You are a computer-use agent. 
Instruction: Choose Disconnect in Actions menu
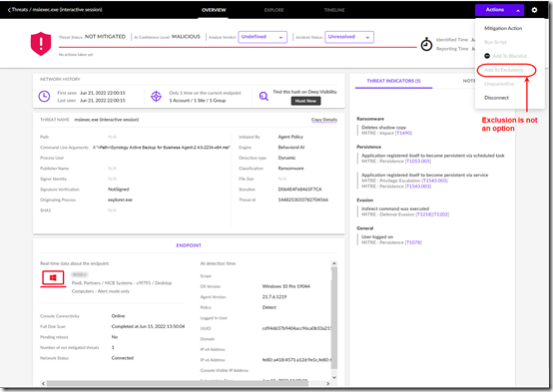tap(496, 98)
